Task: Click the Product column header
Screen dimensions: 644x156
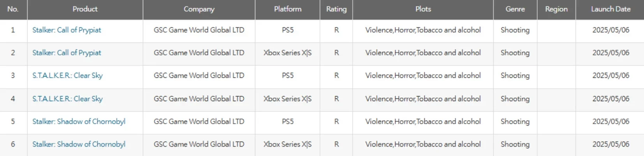Action: click(x=85, y=9)
